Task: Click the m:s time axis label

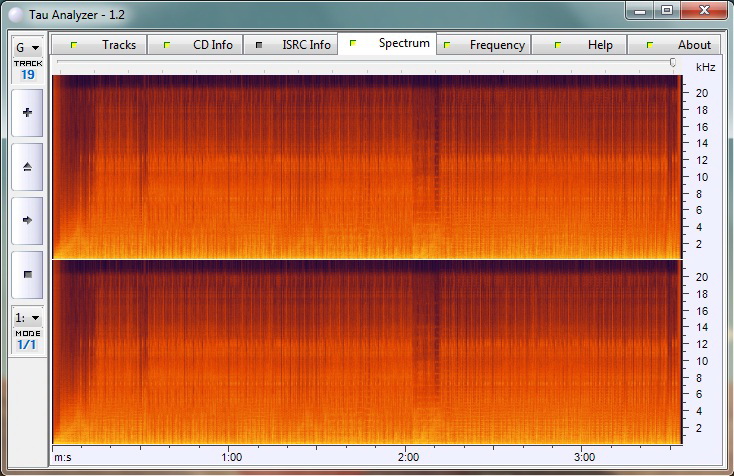Action: point(63,457)
